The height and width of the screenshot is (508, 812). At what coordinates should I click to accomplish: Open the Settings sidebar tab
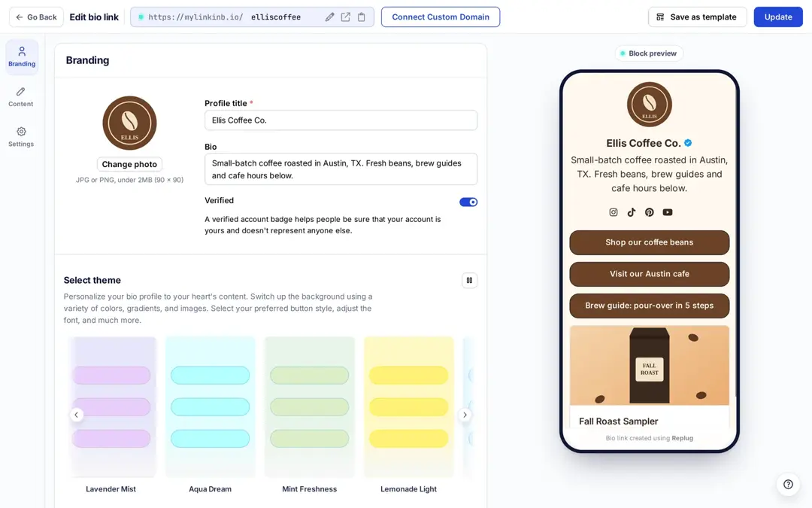[21, 137]
